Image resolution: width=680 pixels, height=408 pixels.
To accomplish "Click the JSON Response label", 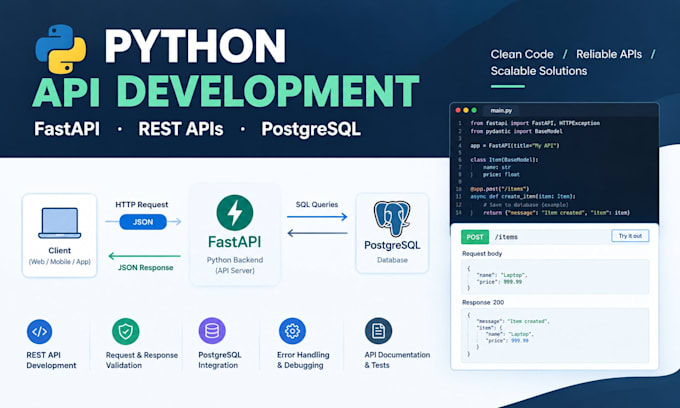I will tap(145, 268).
